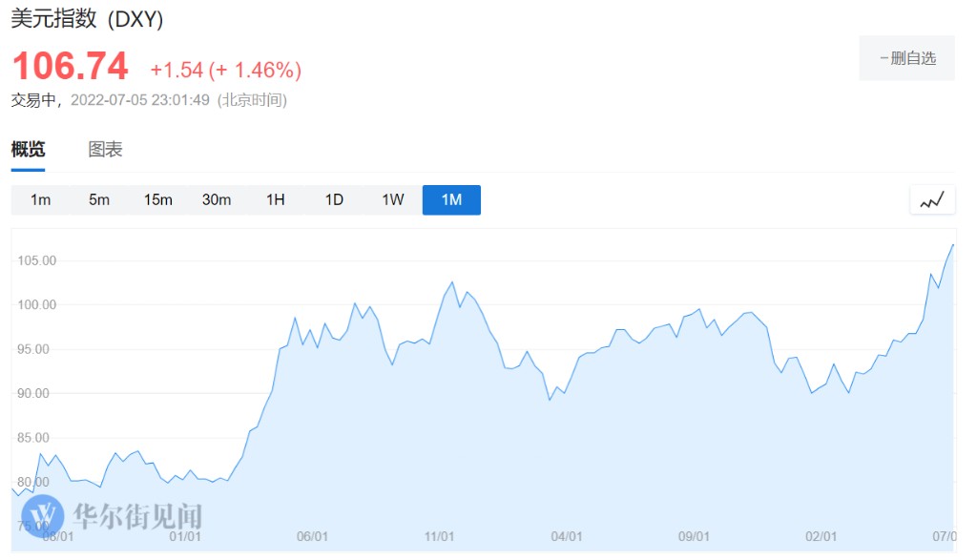
Task: Switch chart to 15m interval
Action: (x=157, y=200)
